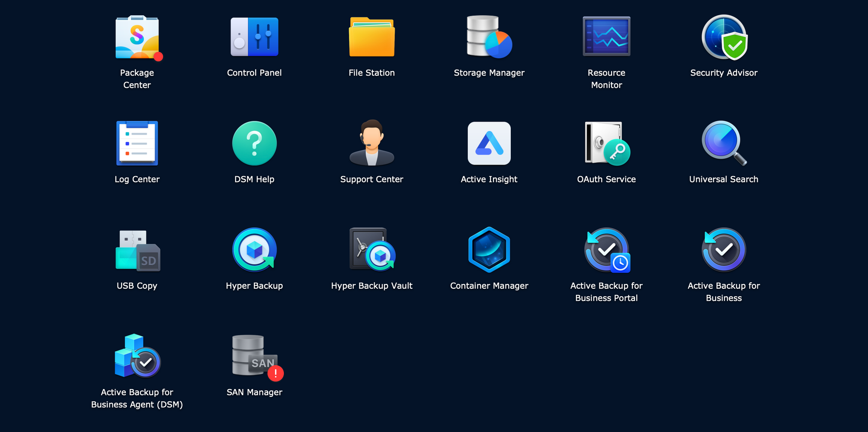Open Log Center
The height and width of the screenshot is (432, 868).
(137, 143)
